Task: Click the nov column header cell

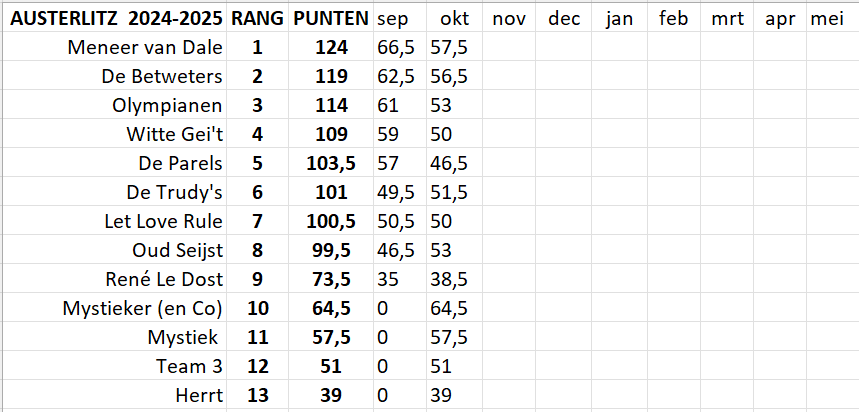Action: [510, 19]
